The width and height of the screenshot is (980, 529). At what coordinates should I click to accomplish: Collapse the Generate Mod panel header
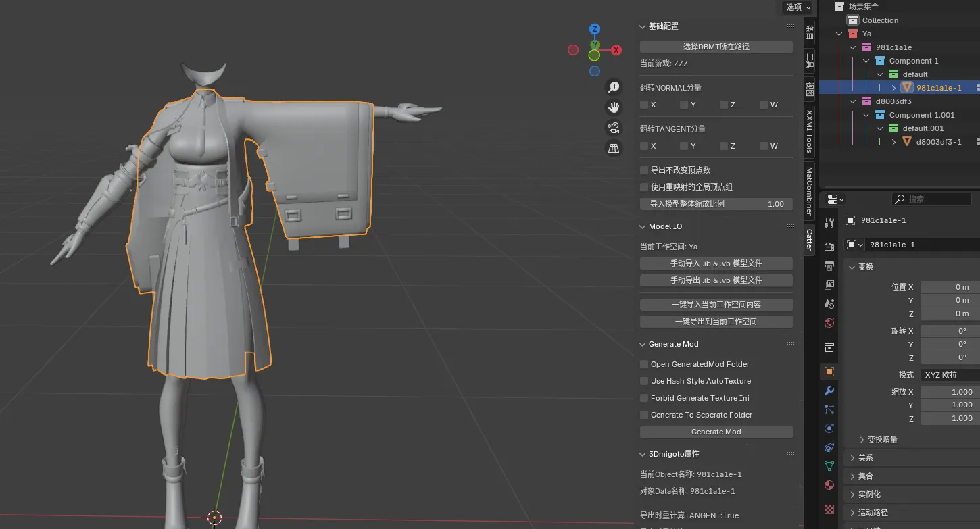pos(643,344)
